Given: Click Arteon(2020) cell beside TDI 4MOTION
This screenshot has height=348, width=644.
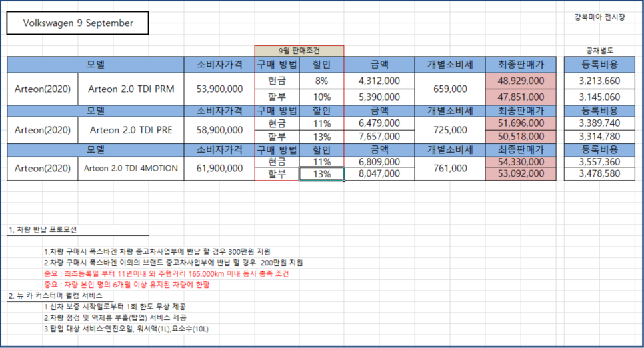Looking at the screenshot, I should coord(42,168).
